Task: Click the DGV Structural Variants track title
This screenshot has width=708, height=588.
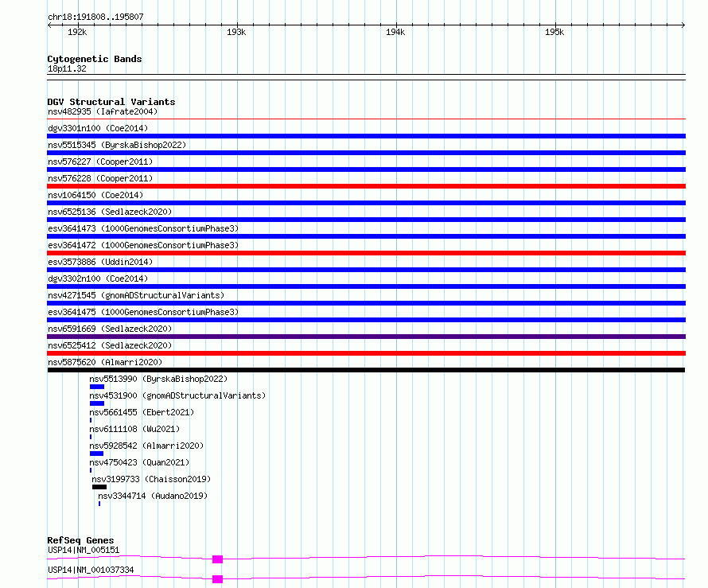Action: pos(111,102)
